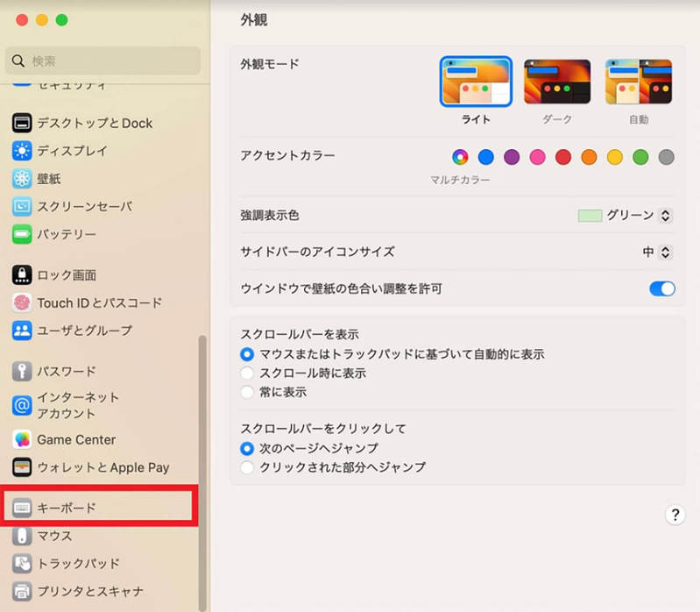Open デスクトップとDock label in sidebar
Viewport: 700px width, 612px height.
coord(95,123)
